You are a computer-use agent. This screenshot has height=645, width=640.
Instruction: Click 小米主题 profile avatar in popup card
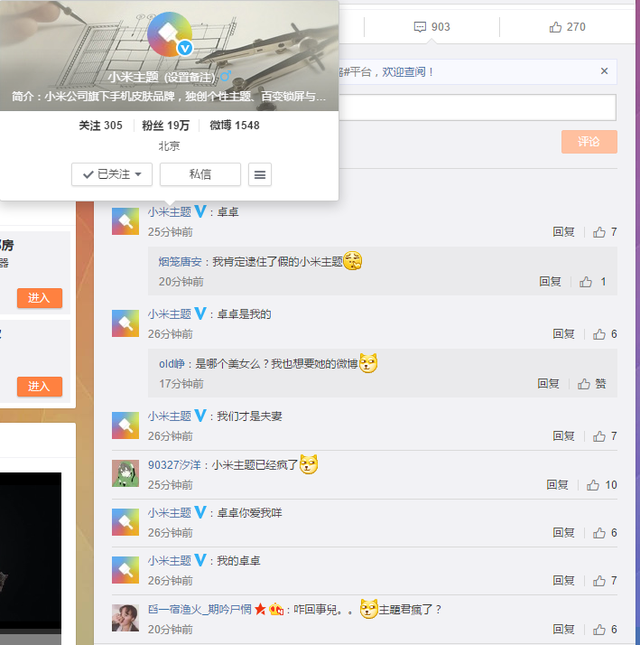click(169, 34)
